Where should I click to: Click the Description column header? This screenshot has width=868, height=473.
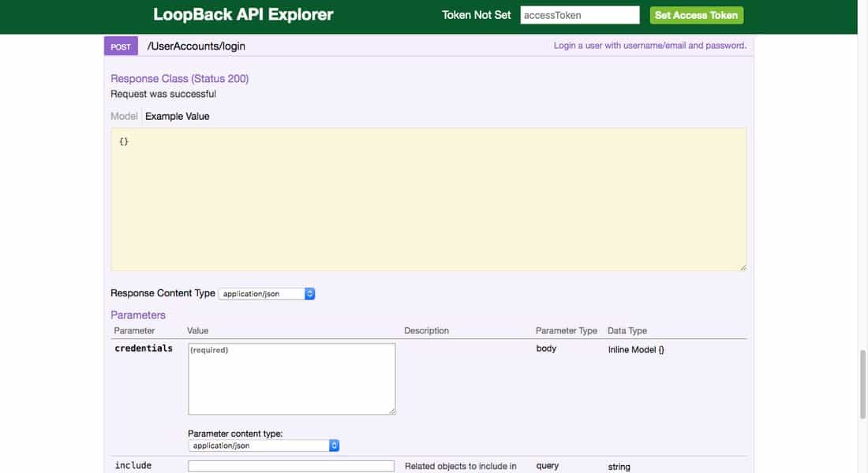[426, 330]
